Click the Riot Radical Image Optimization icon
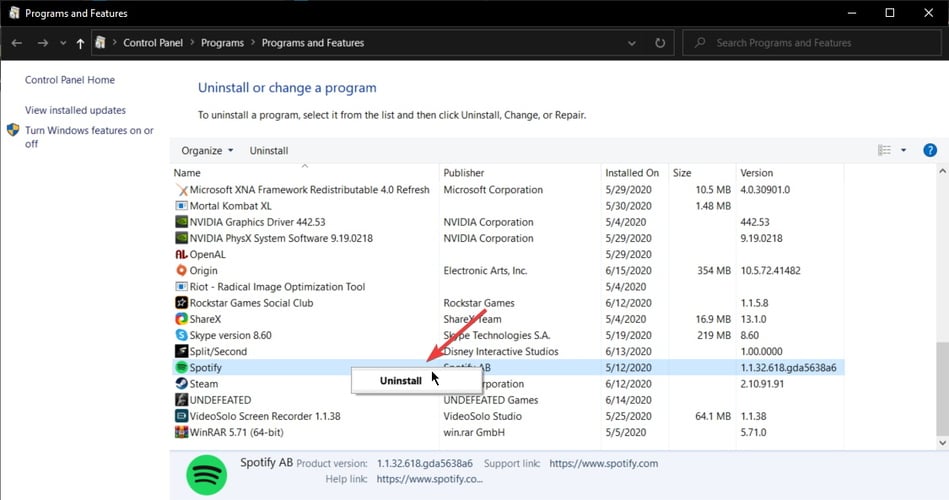 pos(181,287)
